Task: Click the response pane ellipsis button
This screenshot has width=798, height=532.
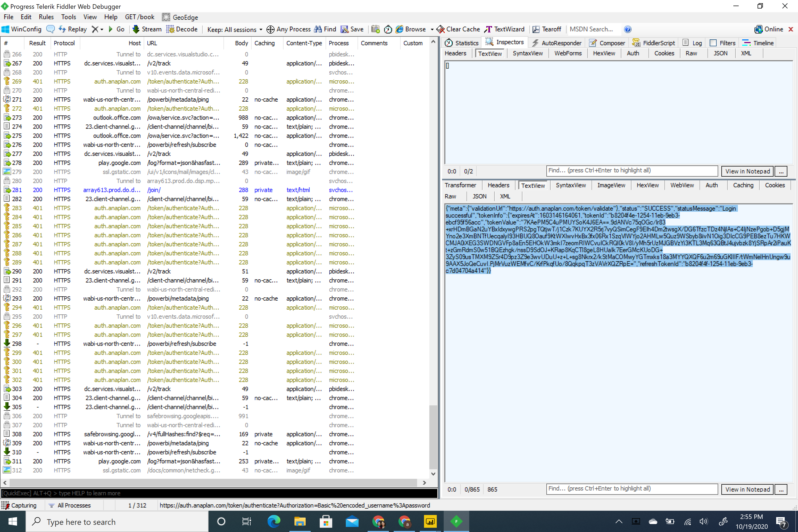Action: point(781,489)
